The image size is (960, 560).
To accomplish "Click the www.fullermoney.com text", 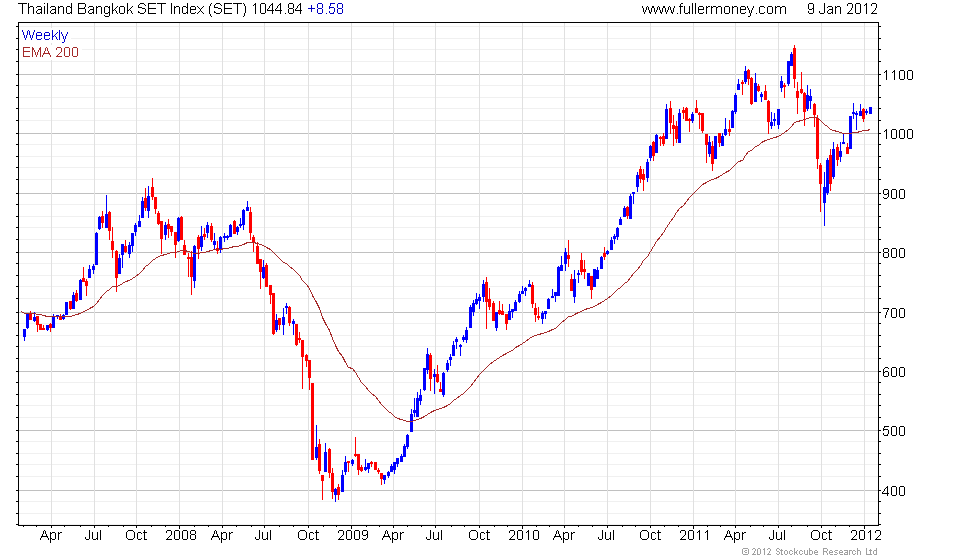I will click(714, 9).
